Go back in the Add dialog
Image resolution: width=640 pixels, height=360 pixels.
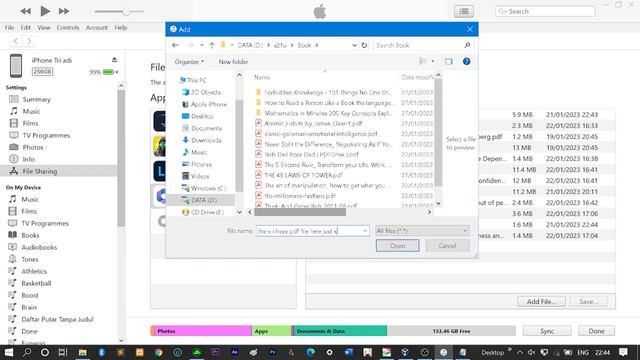pos(176,45)
